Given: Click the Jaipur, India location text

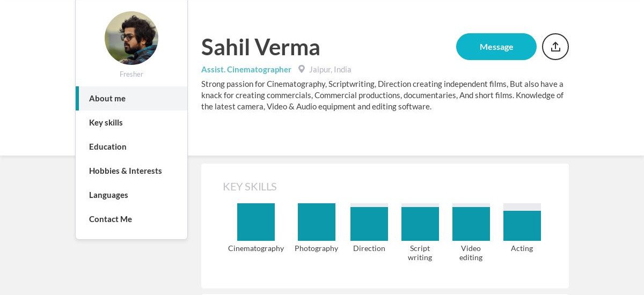Looking at the screenshot, I should click(x=330, y=69).
